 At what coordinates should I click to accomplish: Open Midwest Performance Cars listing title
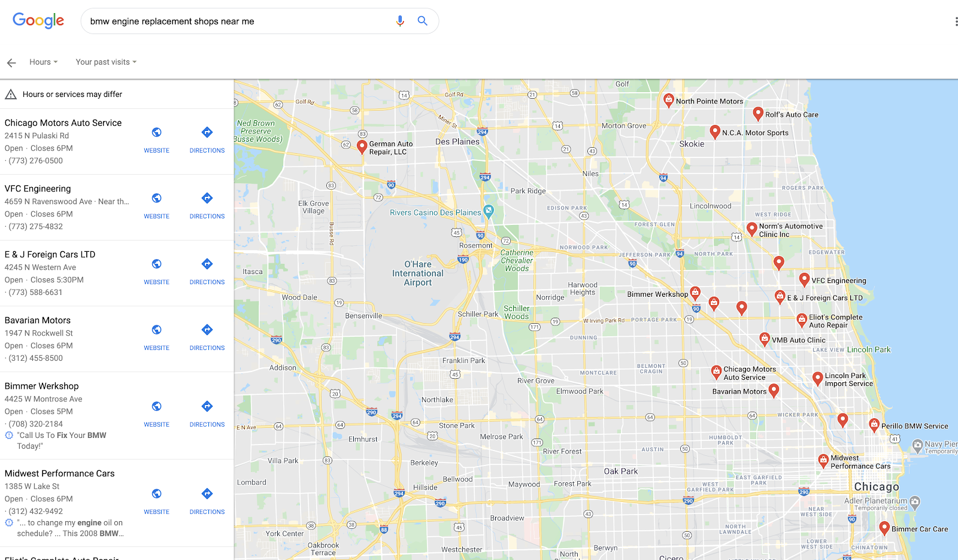(59, 473)
